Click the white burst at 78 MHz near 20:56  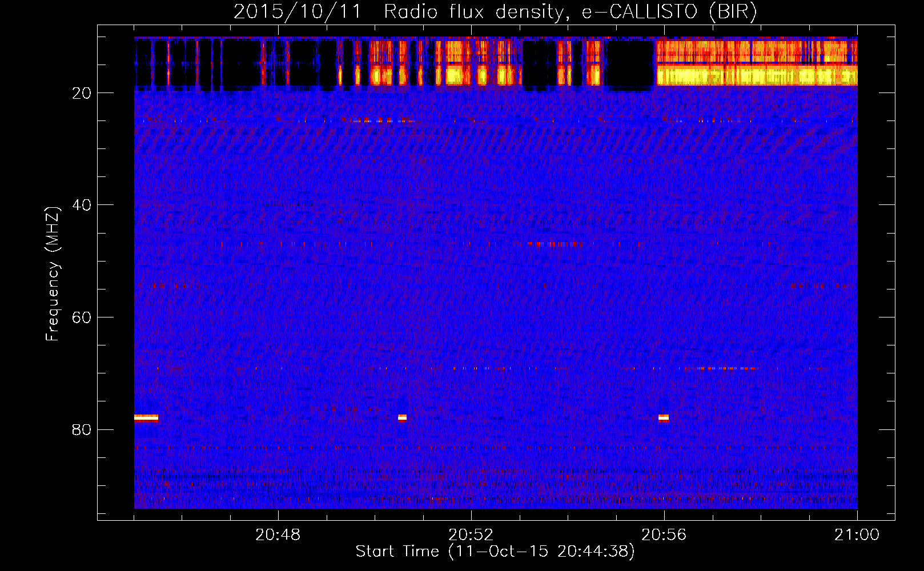pyautogui.click(x=664, y=418)
